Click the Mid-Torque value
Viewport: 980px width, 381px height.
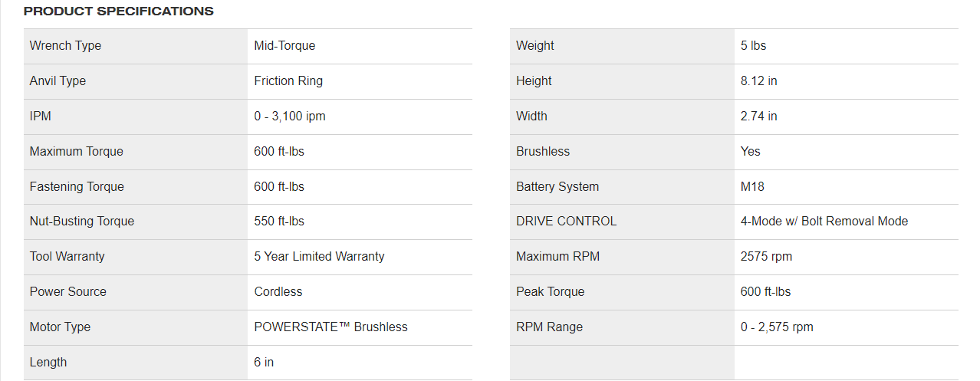284,46
